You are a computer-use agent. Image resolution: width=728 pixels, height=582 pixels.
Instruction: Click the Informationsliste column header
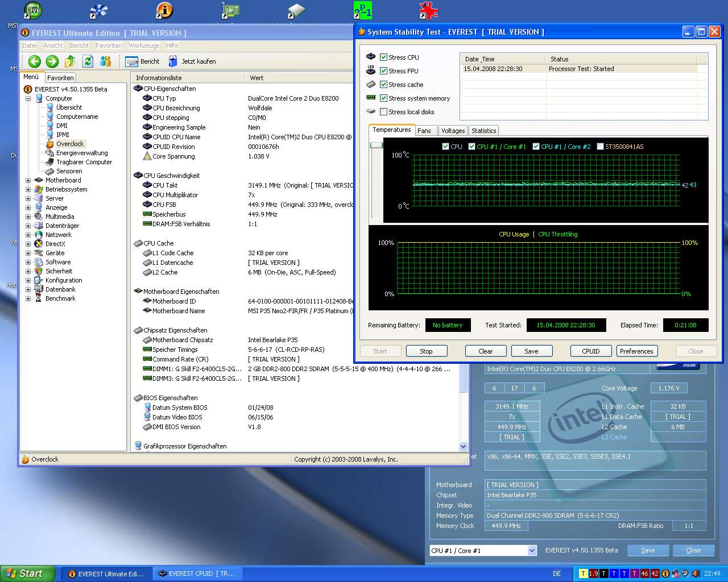187,78
